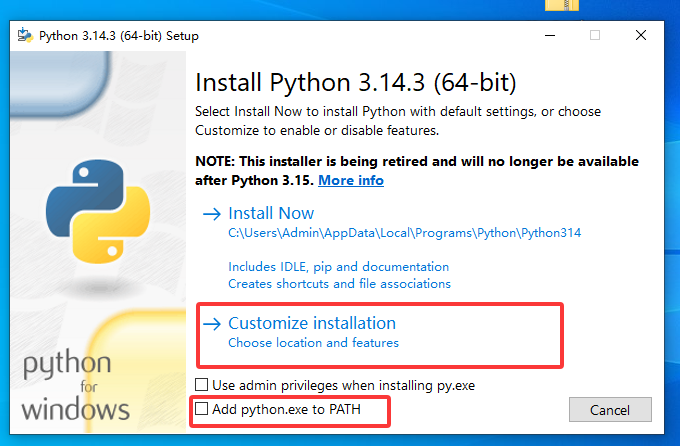680x446 pixels.
Task: Click the blue and yellow Python logo
Action: 98,211
